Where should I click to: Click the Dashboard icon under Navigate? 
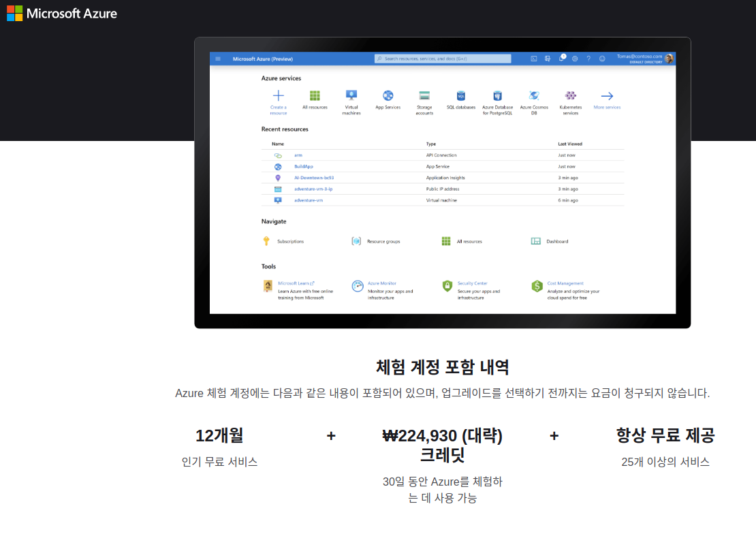pyautogui.click(x=535, y=241)
